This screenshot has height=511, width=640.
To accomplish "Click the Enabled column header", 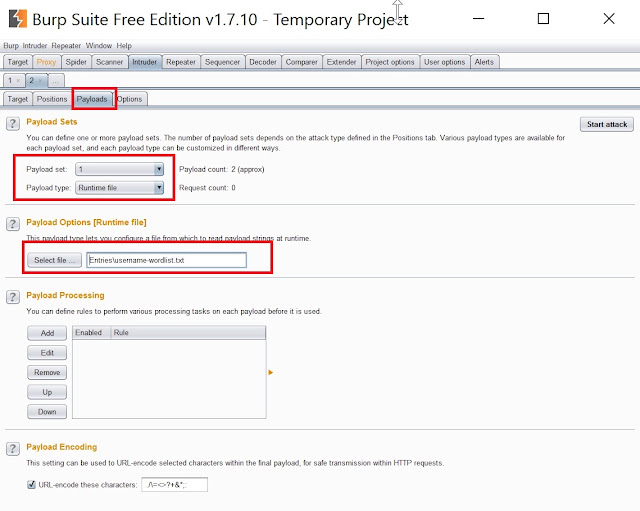I will coord(91,333).
